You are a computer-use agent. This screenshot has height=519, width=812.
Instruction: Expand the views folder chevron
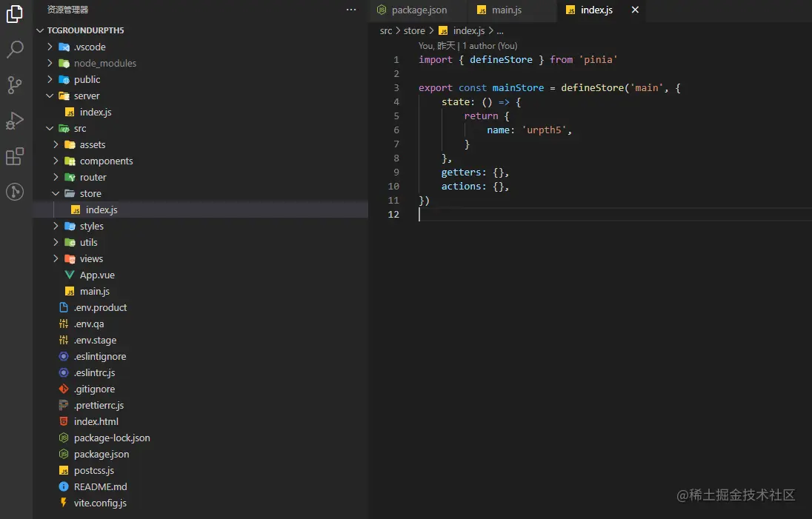tap(56, 258)
